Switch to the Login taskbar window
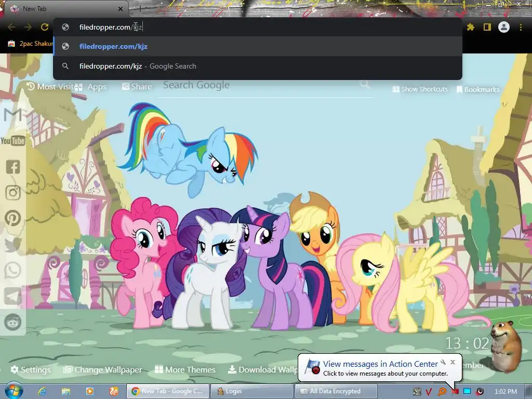This screenshot has width=532, height=399. pyautogui.click(x=251, y=391)
